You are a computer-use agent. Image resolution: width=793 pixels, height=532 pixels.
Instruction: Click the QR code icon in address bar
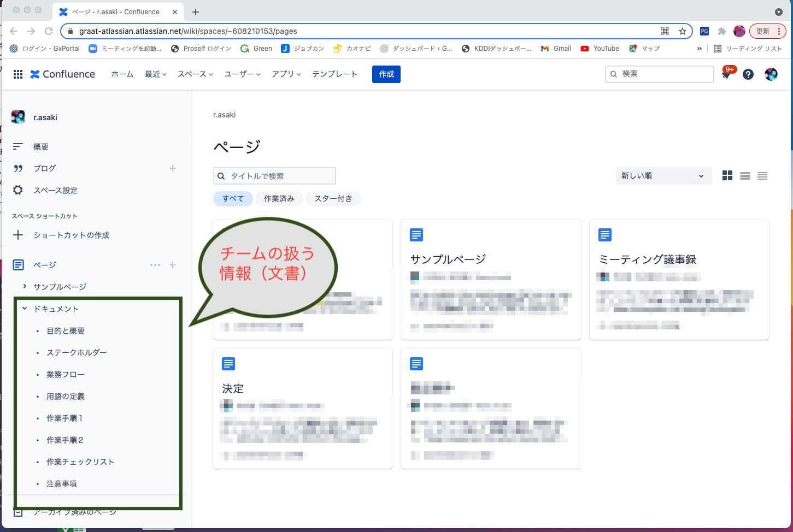coord(665,31)
